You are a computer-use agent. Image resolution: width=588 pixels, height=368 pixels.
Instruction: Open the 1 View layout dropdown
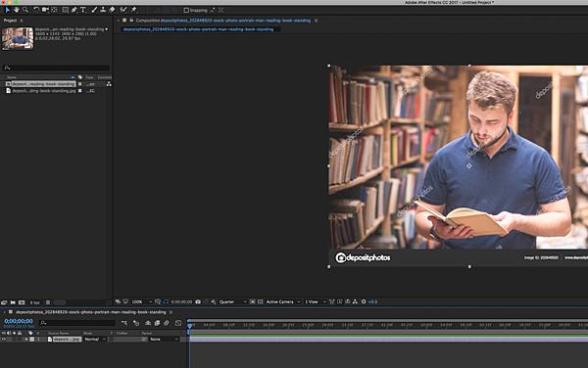coord(315,301)
